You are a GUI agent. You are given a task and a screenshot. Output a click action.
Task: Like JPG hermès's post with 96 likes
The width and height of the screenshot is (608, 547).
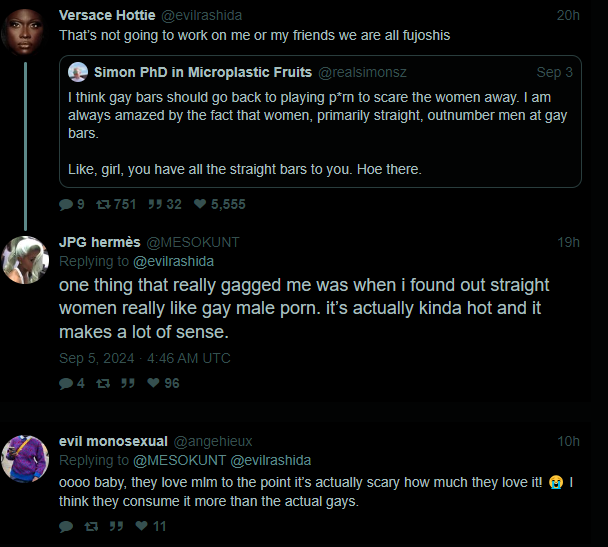click(x=153, y=383)
